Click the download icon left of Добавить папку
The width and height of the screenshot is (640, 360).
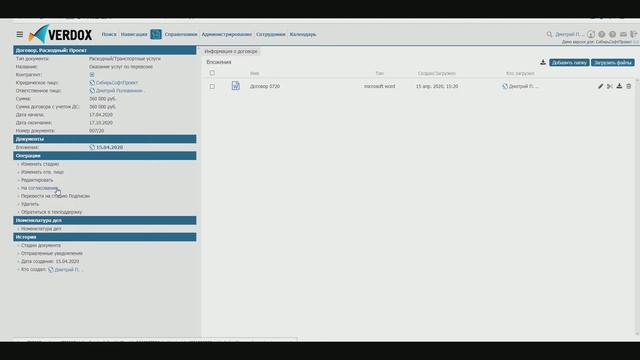pyautogui.click(x=543, y=62)
